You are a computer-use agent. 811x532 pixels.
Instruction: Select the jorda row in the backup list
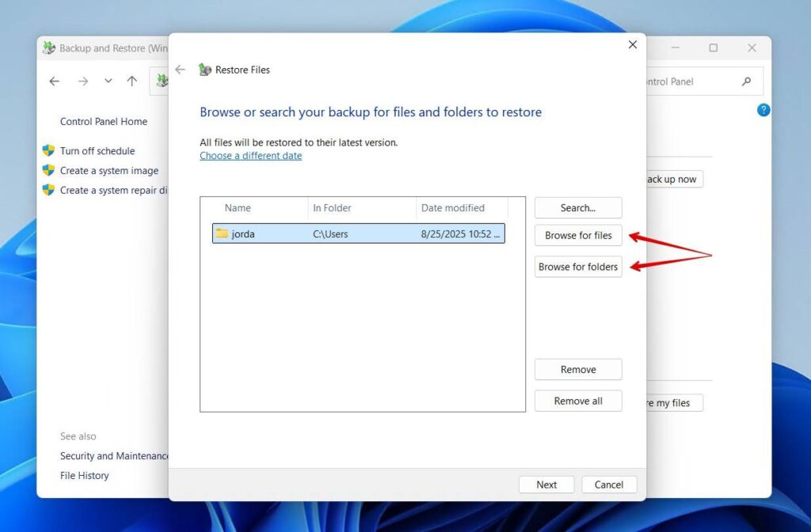[x=356, y=234]
